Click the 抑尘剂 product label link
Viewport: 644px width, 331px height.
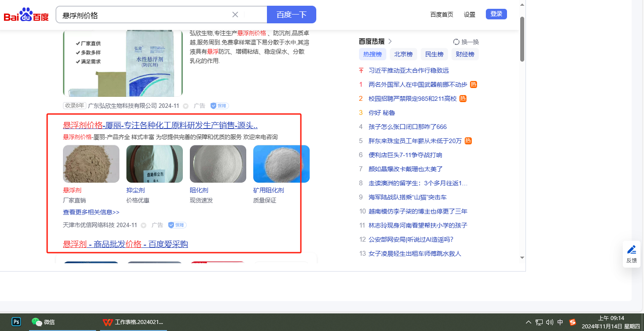pyautogui.click(x=136, y=191)
